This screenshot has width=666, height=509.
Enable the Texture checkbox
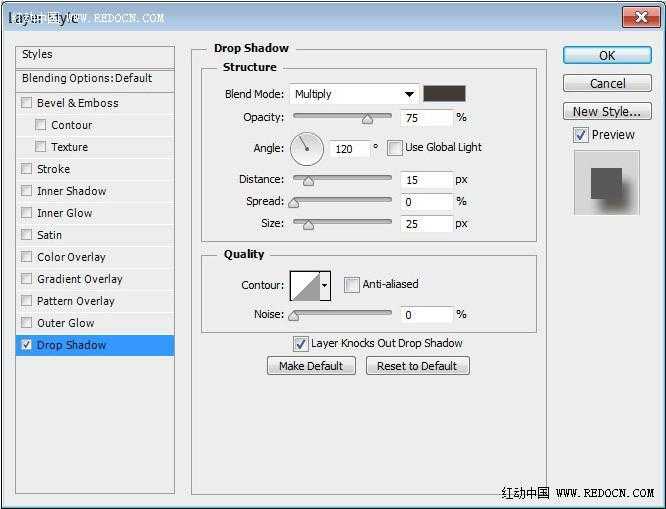coord(40,147)
